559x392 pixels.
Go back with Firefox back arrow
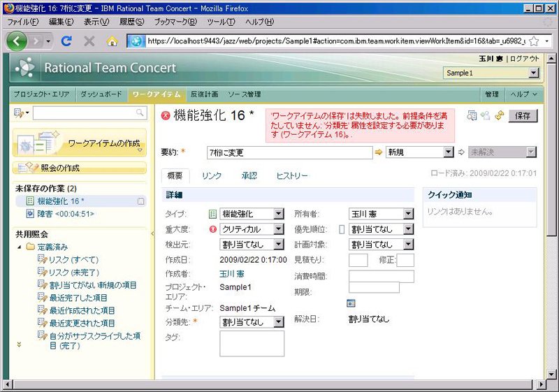point(16,41)
